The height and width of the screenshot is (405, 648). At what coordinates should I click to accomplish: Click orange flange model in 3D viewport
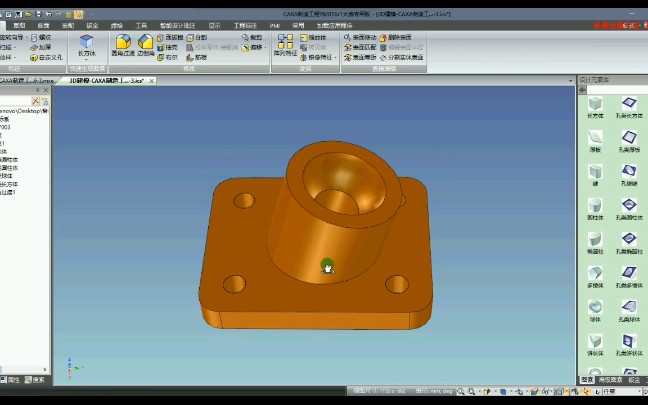(x=317, y=236)
